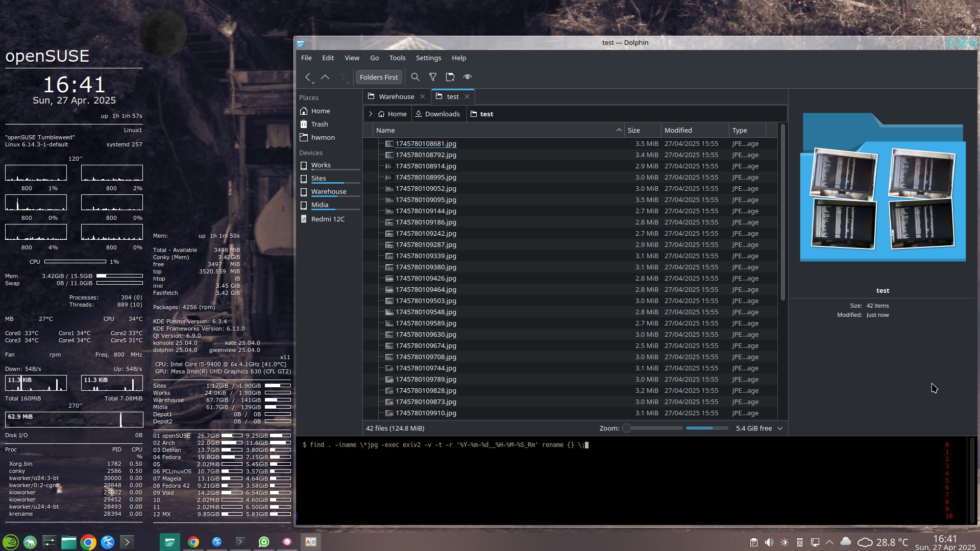Adjust the Zoom slider handle

pyautogui.click(x=627, y=429)
